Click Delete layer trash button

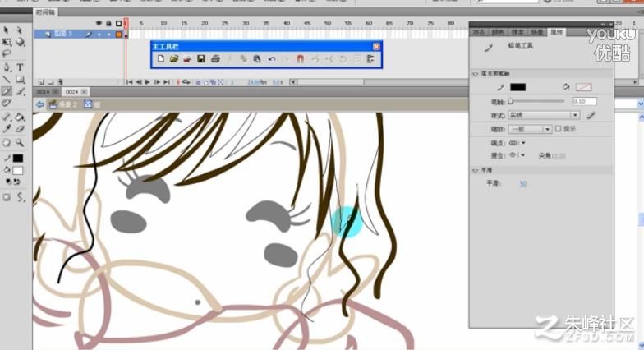tap(61, 82)
